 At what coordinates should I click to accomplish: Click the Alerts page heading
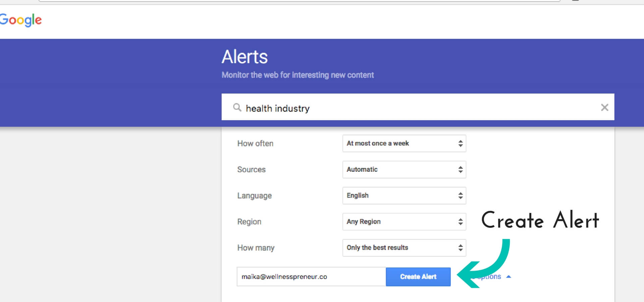coord(245,57)
